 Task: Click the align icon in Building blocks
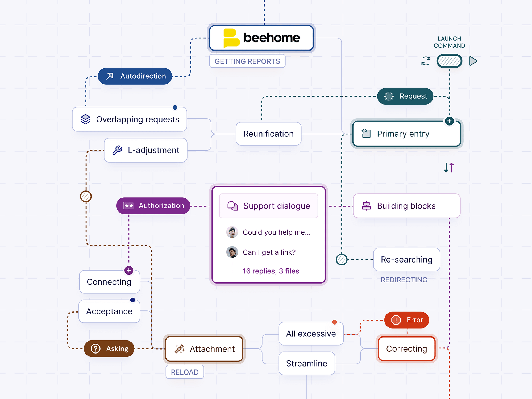[366, 206]
